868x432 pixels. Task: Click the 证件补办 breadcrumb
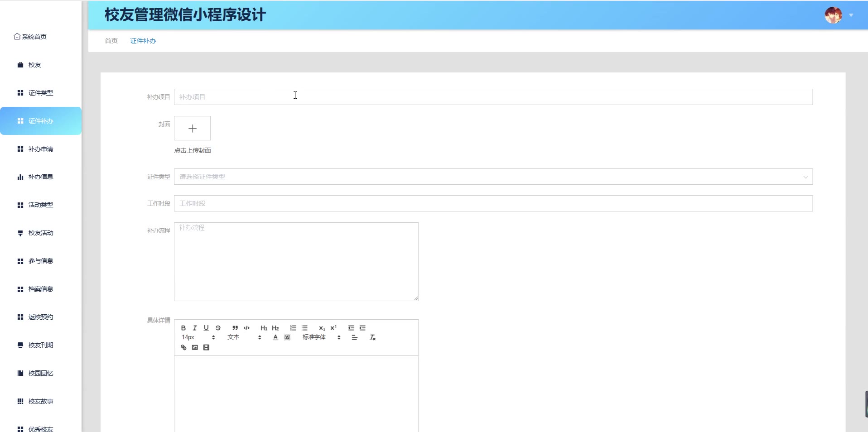(x=143, y=41)
